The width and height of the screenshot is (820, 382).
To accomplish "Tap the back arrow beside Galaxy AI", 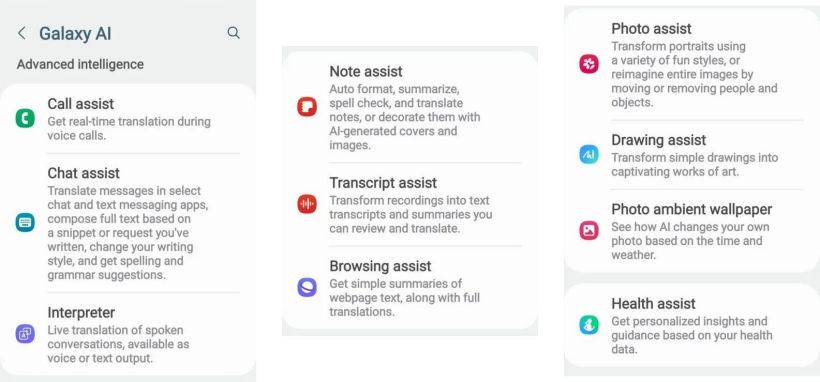I will (21, 33).
